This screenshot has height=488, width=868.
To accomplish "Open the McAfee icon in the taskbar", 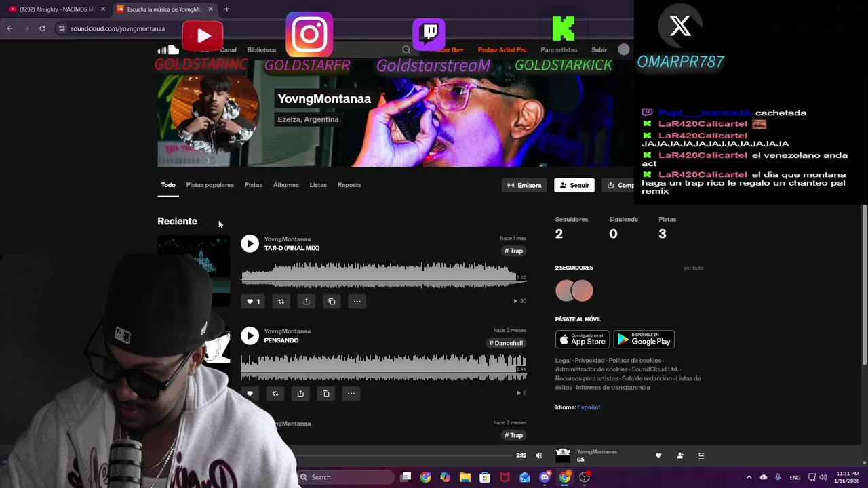I will point(505,477).
